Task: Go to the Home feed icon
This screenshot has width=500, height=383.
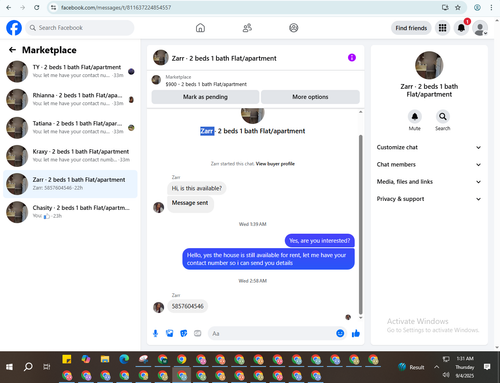Action: pyautogui.click(x=200, y=28)
